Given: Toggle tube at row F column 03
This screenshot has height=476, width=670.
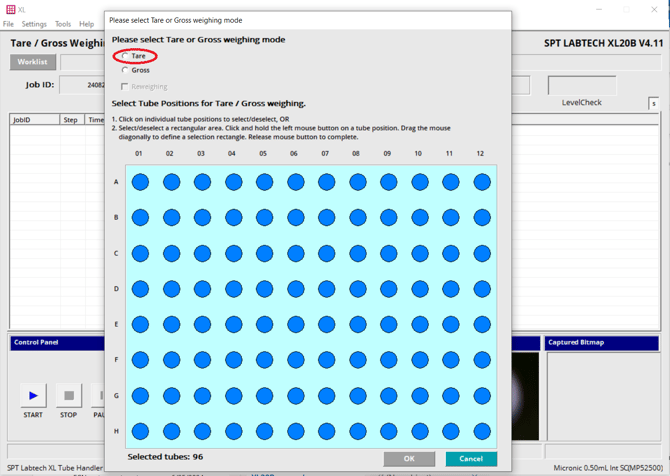Looking at the screenshot, I should point(202,360).
